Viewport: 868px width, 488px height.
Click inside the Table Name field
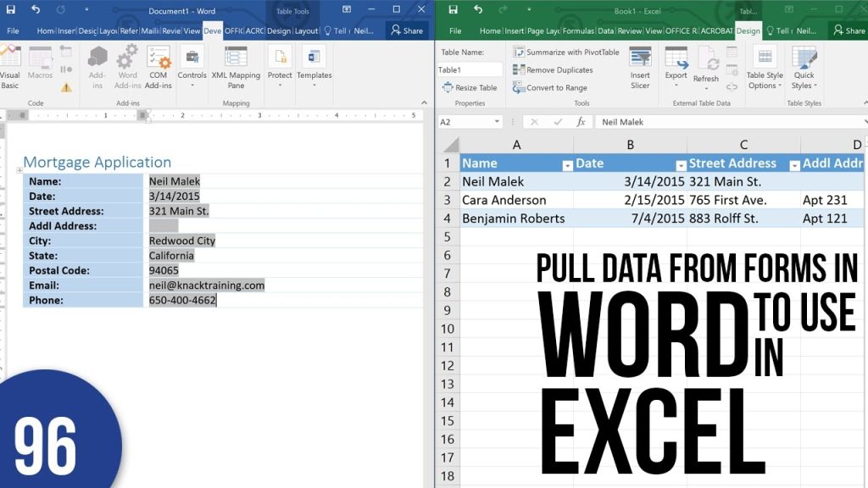pos(470,69)
